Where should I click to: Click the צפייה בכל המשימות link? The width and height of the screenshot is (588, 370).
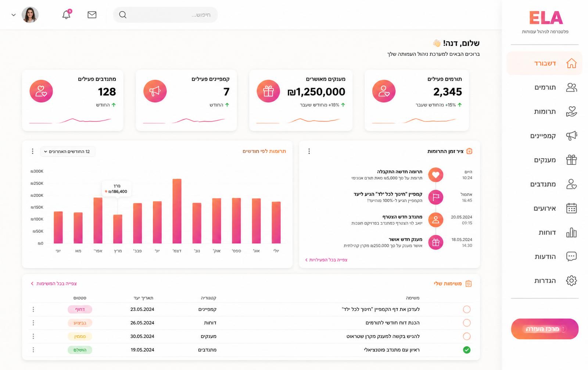click(x=54, y=283)
